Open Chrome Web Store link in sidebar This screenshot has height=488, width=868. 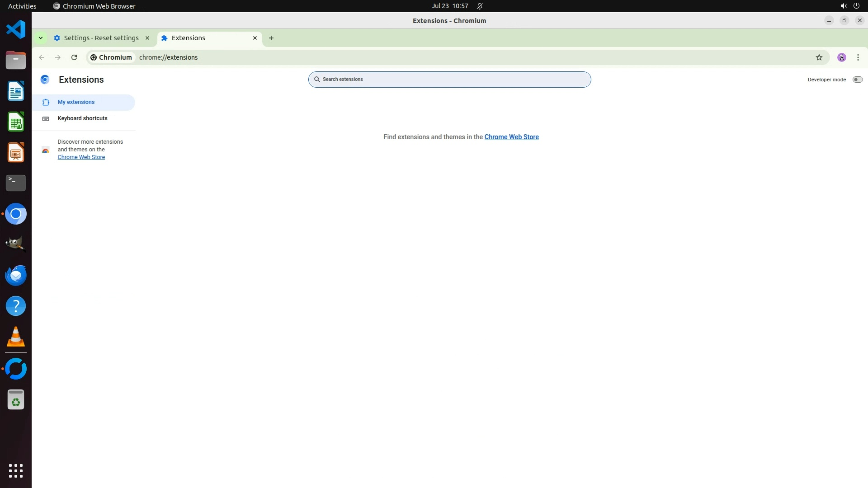point(81,157)
